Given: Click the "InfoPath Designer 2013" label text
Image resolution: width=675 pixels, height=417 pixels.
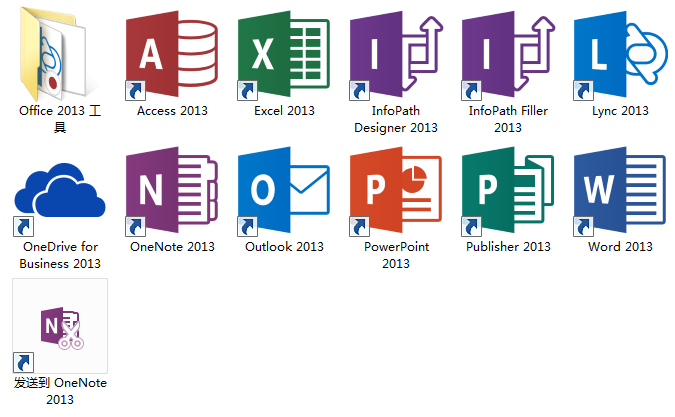Looking at the screenshot, I should [x=396, y=119].
